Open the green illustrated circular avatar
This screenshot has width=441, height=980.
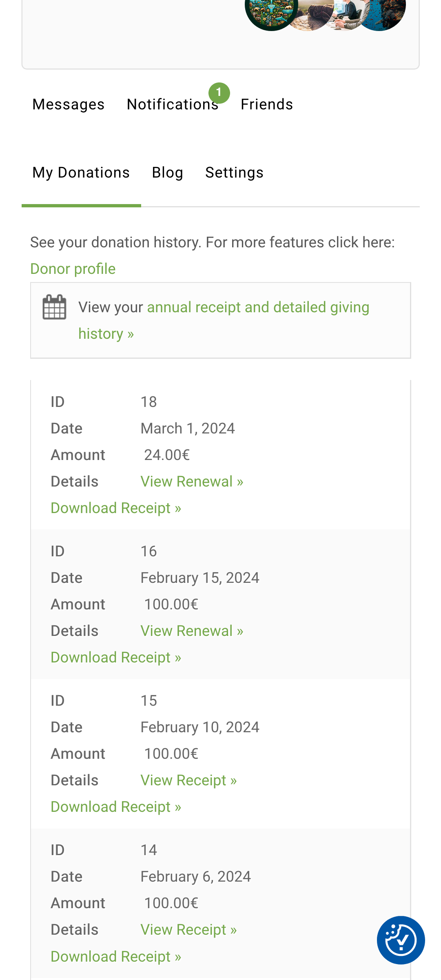[270, 12]
